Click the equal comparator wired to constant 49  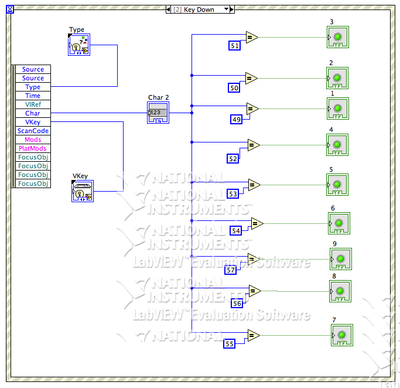[252, 109]
